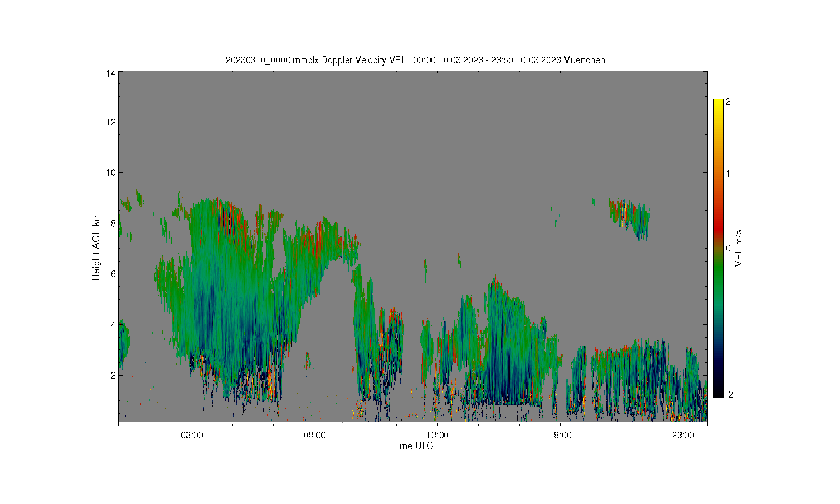
Task: Click the 03:00 time tick label
Action: pos(192,436)
